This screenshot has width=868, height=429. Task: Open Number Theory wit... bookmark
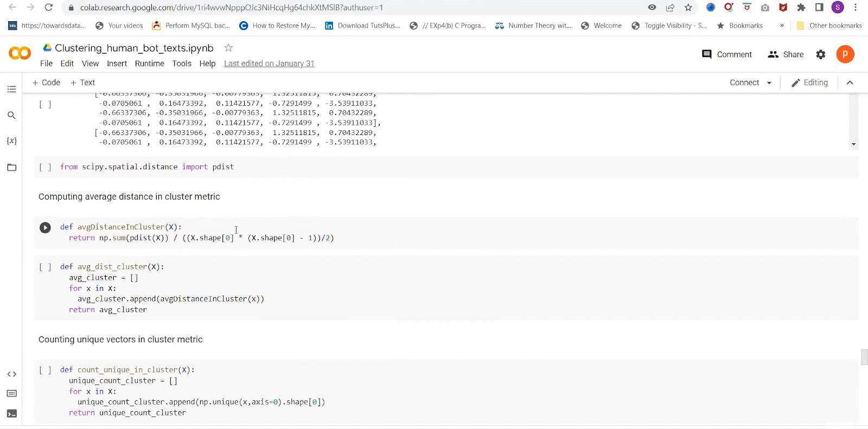coord(533,25)
